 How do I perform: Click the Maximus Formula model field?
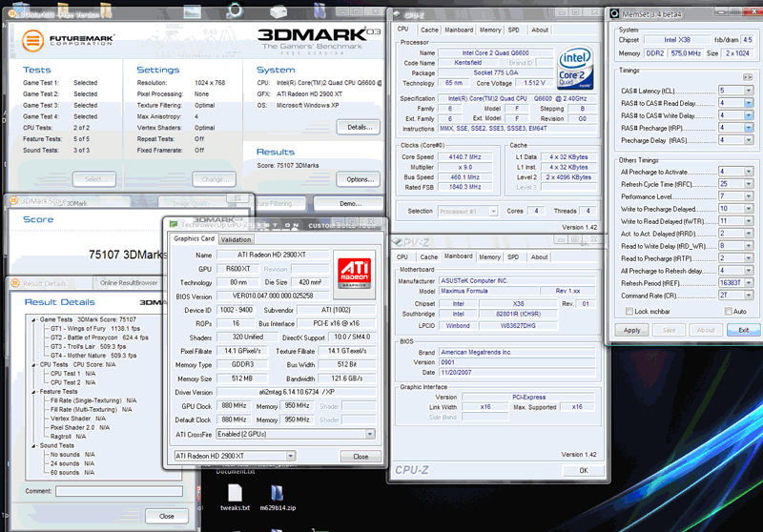(489, 291)
